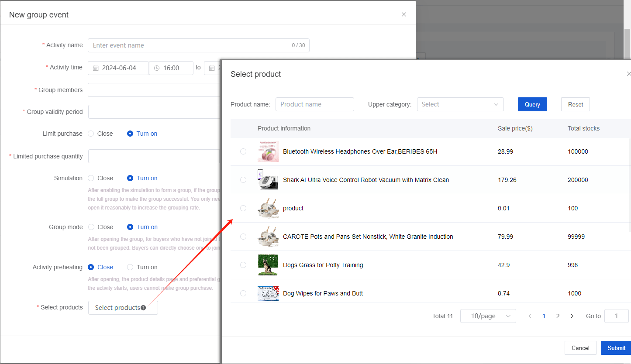Set Simulation to Close
631x364 pixels.
click(100, 178)
